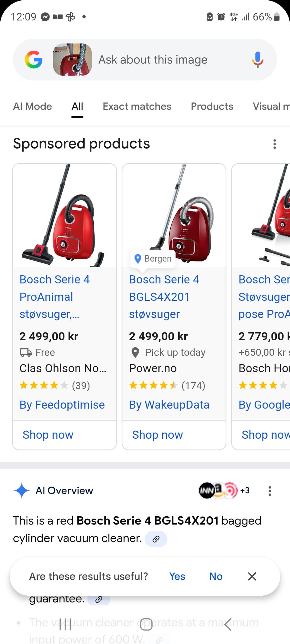The image size is (290, 644).
Task: Tap Shop now under Power.no listing
Action: click(x=157, y=435)
